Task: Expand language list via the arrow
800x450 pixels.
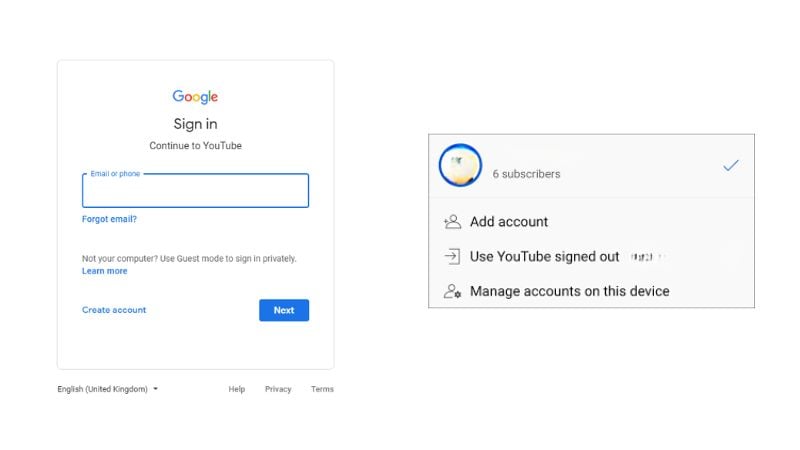Action: click(x=156, y=389)
